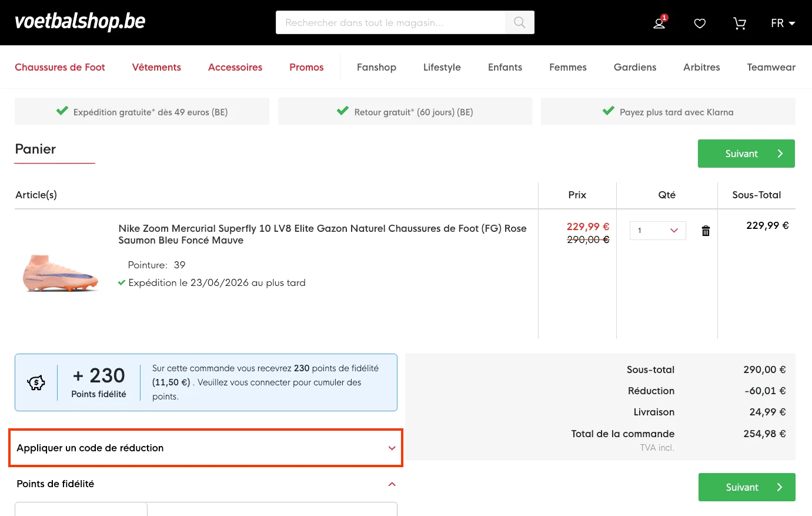Open the shopping cart icon
Screen dimensions: 812x516
[740, 23]
